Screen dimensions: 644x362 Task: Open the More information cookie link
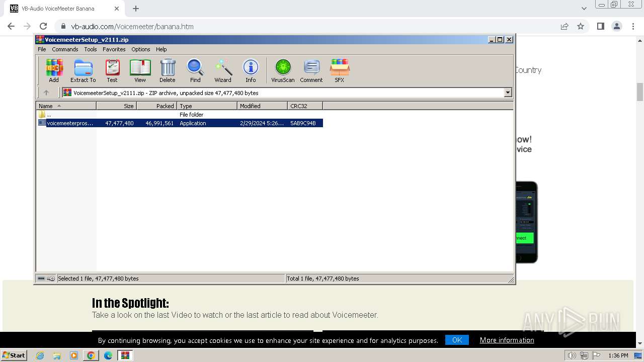click(x=507, y=340)
